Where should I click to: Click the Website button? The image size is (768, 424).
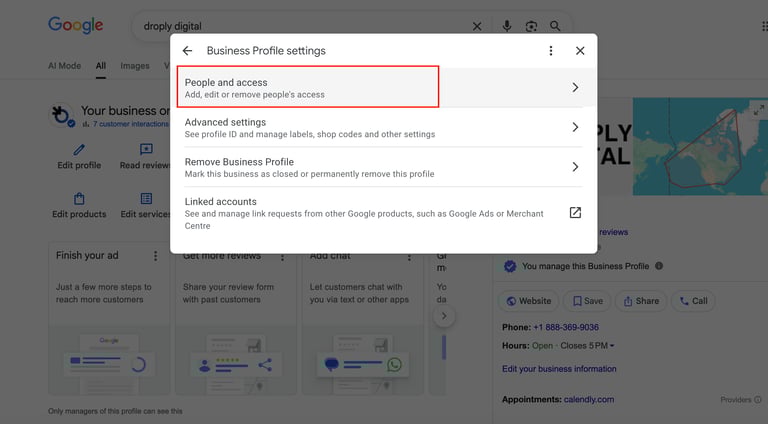(528, 301)
